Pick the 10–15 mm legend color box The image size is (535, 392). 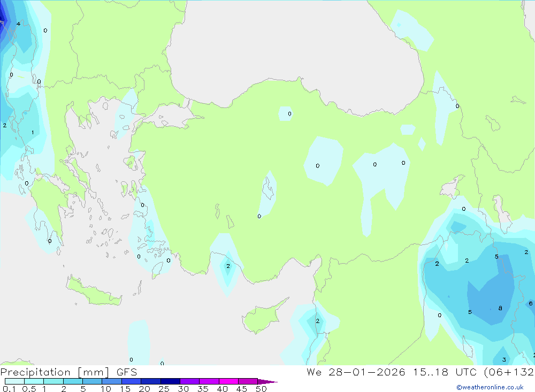pos(112,381)
